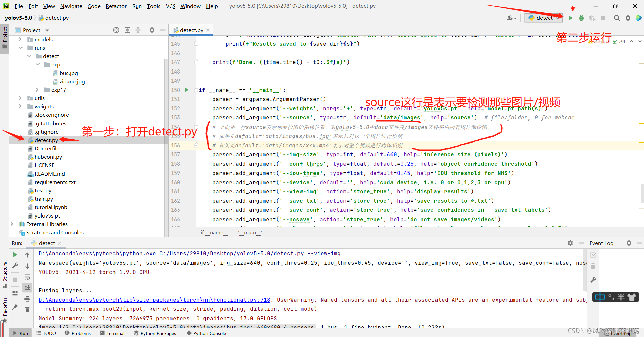Expand the exp17 folder
Screen dimensions: 644x337
pos(37,90)
